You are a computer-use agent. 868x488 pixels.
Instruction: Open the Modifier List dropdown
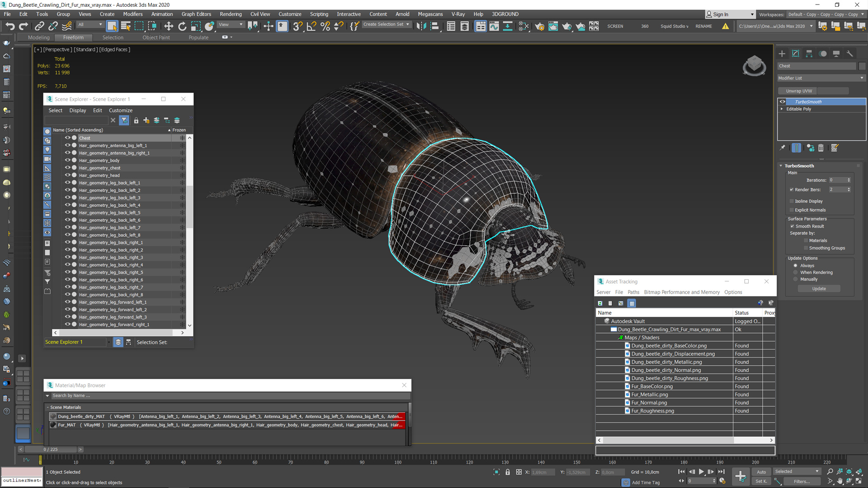point(821,78)
